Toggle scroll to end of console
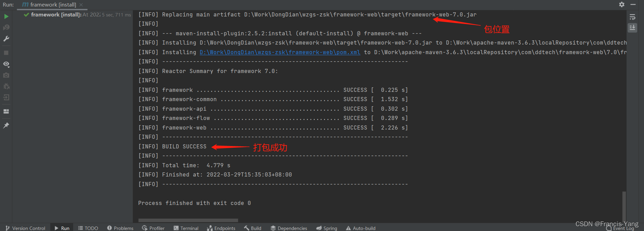The height and width of the screenshot is (231, 644). click(632, 27)
